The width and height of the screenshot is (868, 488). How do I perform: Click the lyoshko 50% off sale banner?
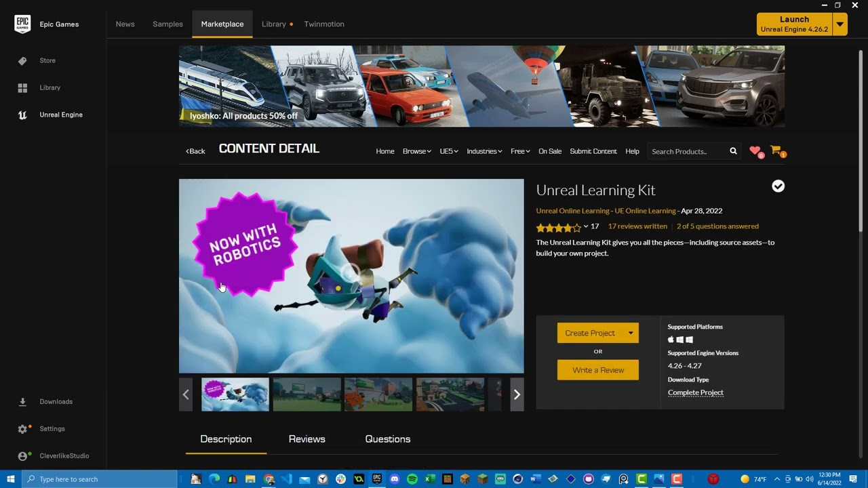(x=481, y=86)
